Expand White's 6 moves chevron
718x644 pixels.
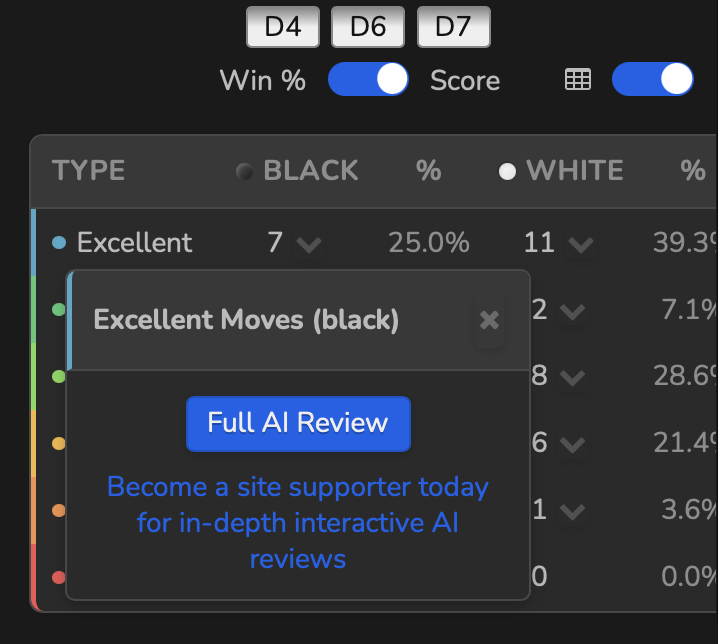[x=572, y=444]
